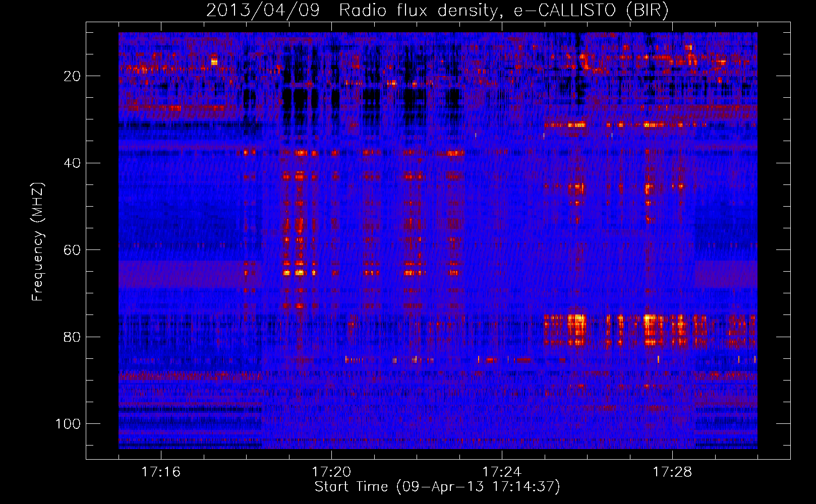
Task: Click the 'Frequency (MHZ)' axis label
Action: coord(38,242)
